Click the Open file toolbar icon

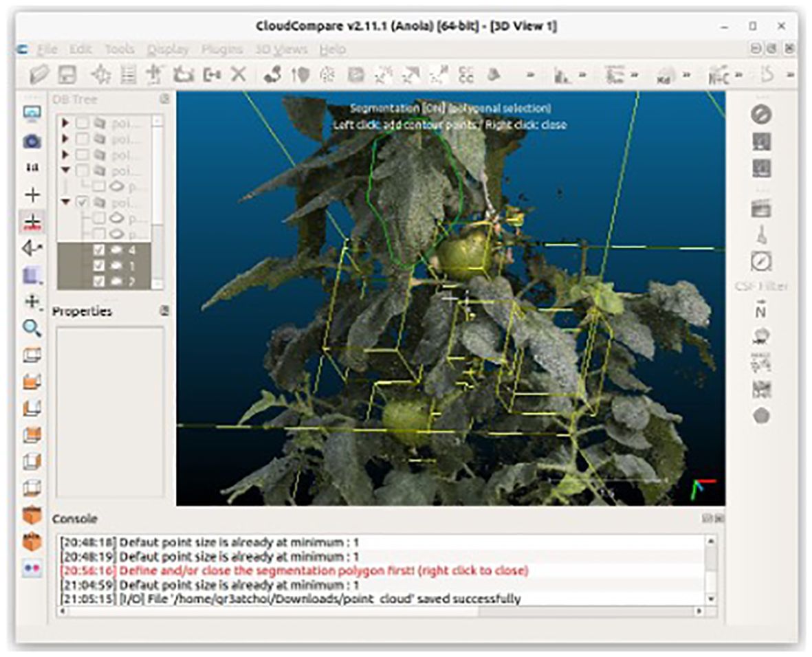39,74
